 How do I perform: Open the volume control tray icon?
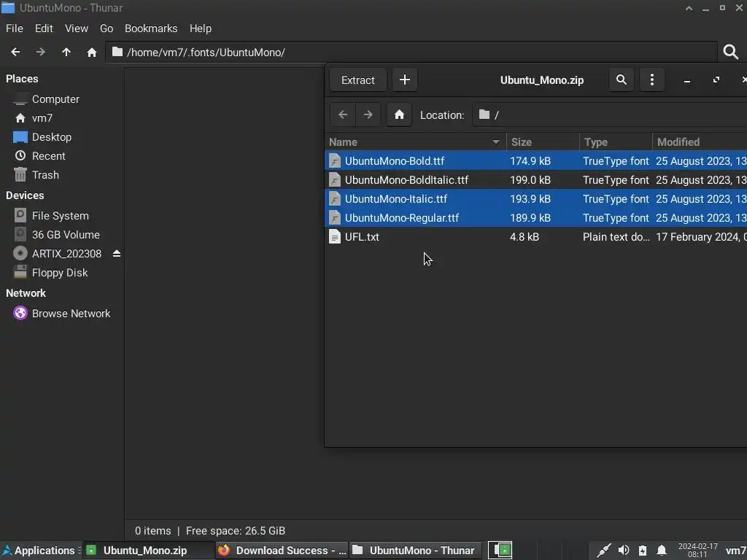[623, 551]
